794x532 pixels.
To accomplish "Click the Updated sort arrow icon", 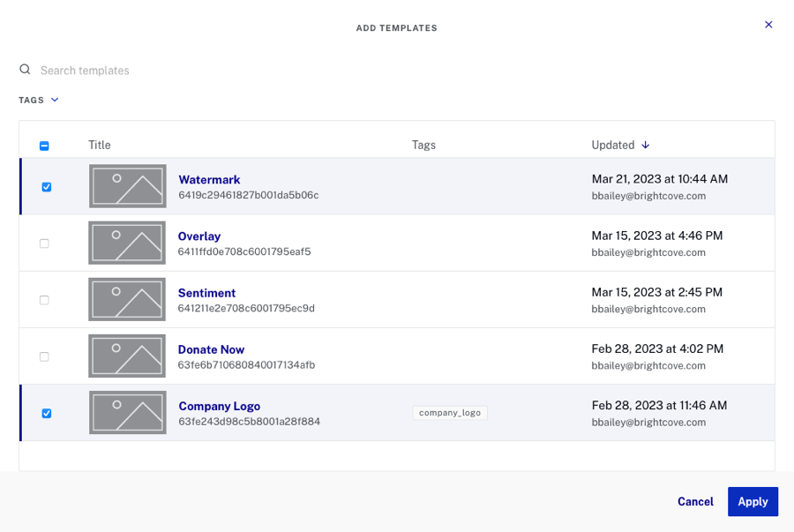I will pyautogui.click(x=646, y=145).
